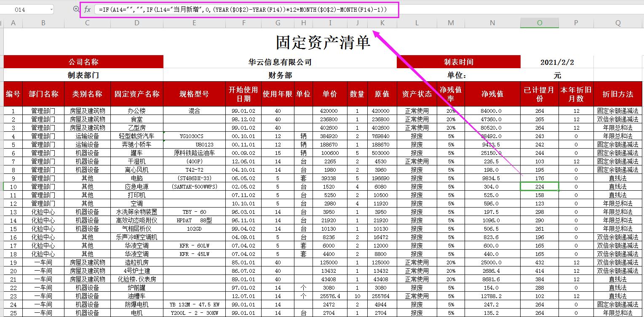Select column O header
The height and width of the screenshot is (317, 644).
click(539, 24)
